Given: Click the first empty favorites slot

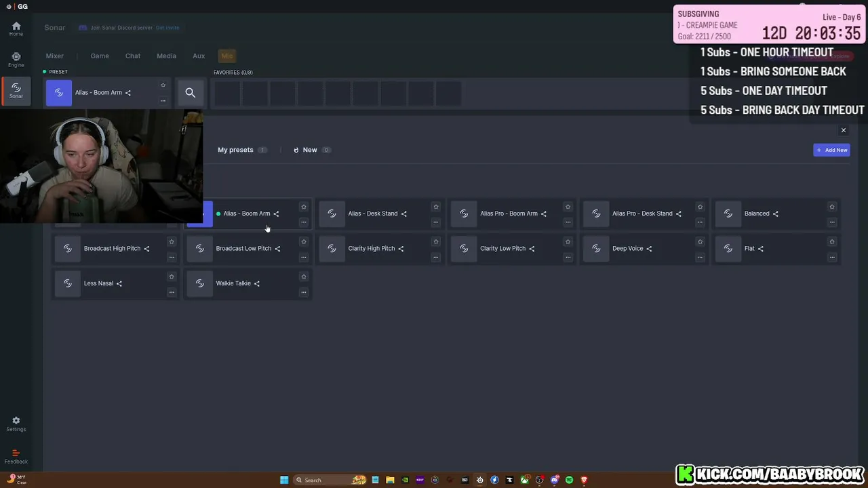Looking at the screenshot, I should tap(228, 94).
